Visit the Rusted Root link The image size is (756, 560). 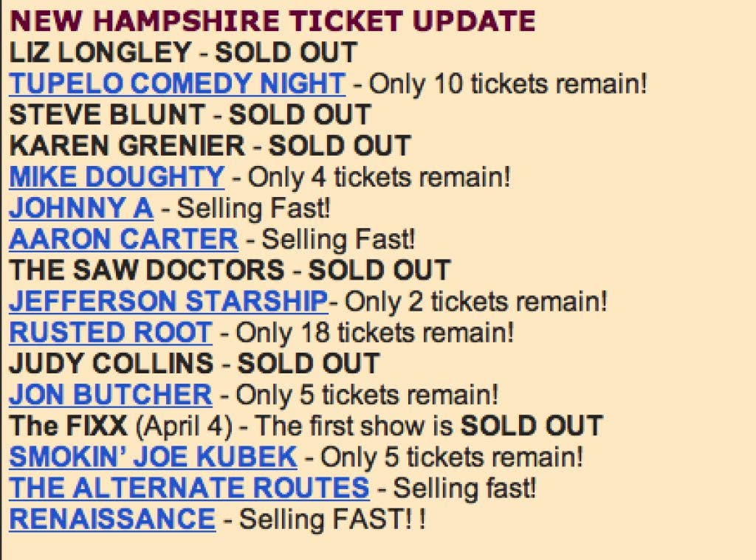pyautogui.click(x=111, y=333)
